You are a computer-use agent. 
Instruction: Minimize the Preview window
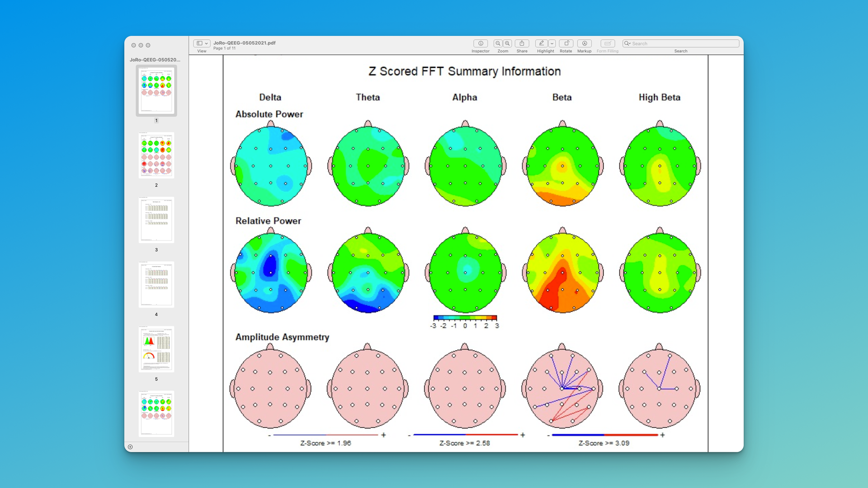[141, 45]
